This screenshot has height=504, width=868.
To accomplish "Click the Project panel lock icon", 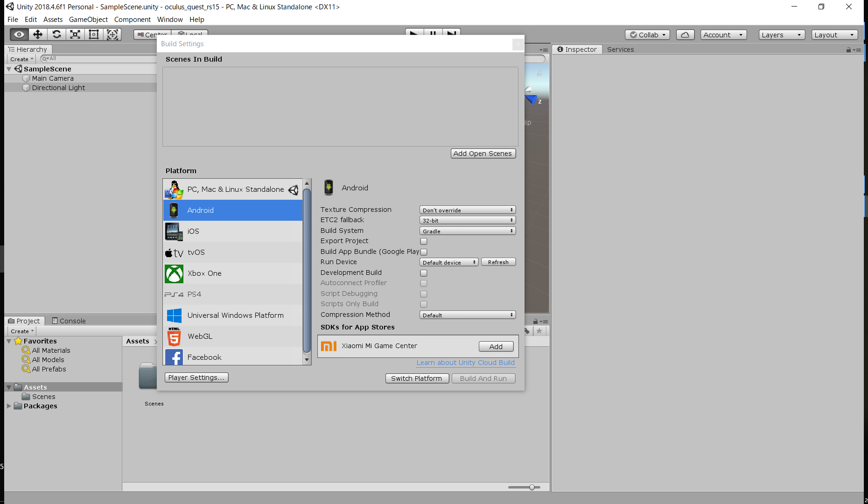I will [535, 321].
